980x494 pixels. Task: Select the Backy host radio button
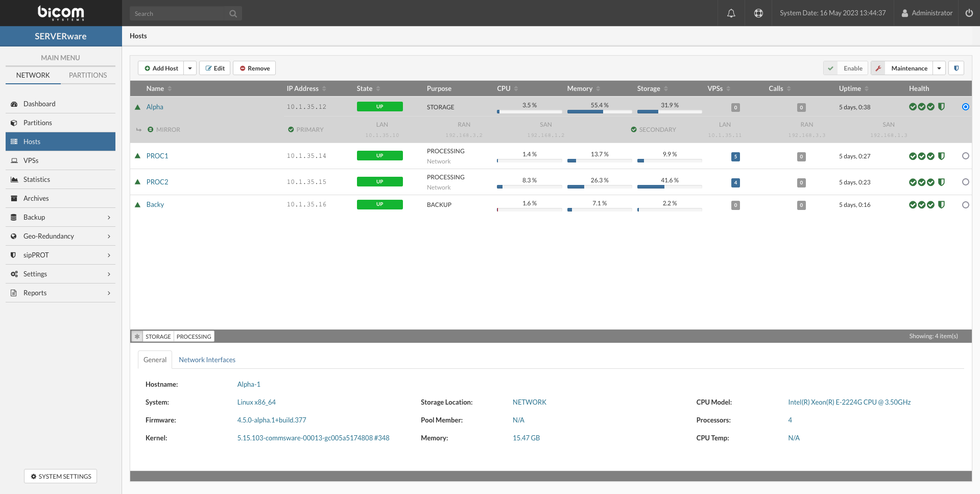pyautogui.click(x=965, y=205)
